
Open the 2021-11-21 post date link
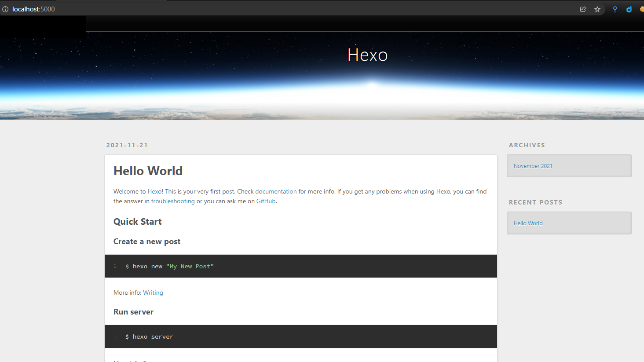[127, 145]
